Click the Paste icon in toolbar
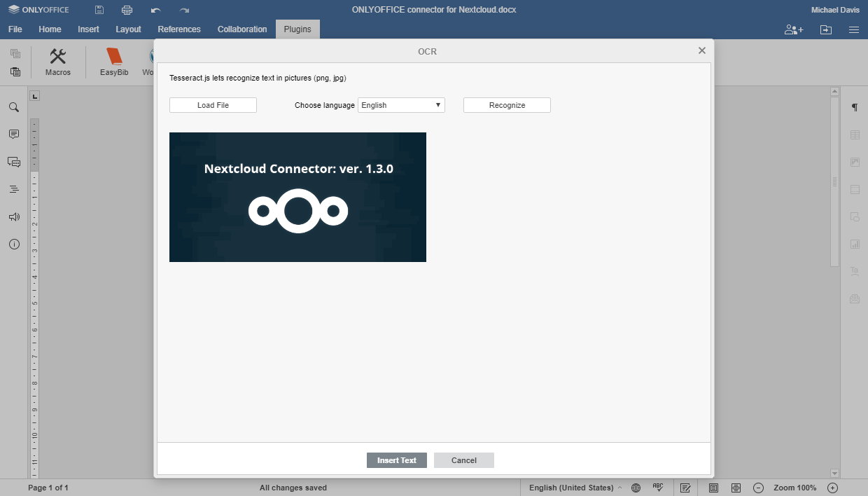868x496 pixels. pyautogui.click(x=15, y=71)
